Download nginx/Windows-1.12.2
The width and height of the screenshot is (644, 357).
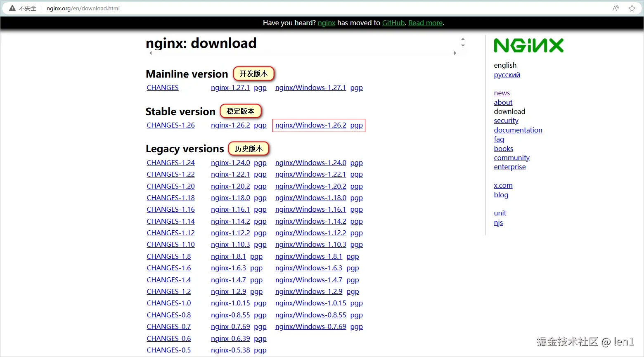coord(310,233)
